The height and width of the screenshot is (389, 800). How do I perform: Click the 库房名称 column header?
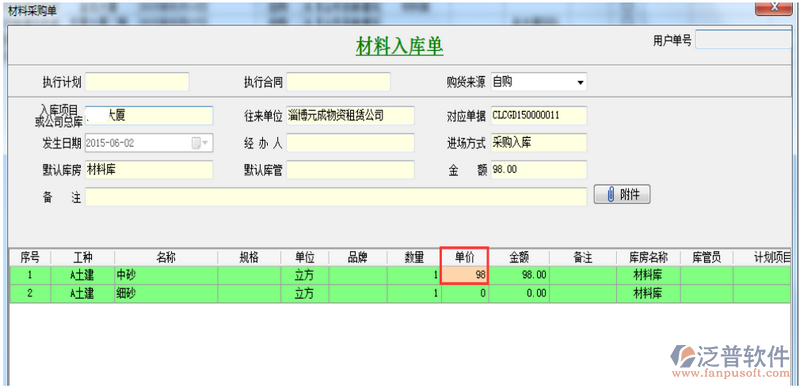(x=648, y=258)
